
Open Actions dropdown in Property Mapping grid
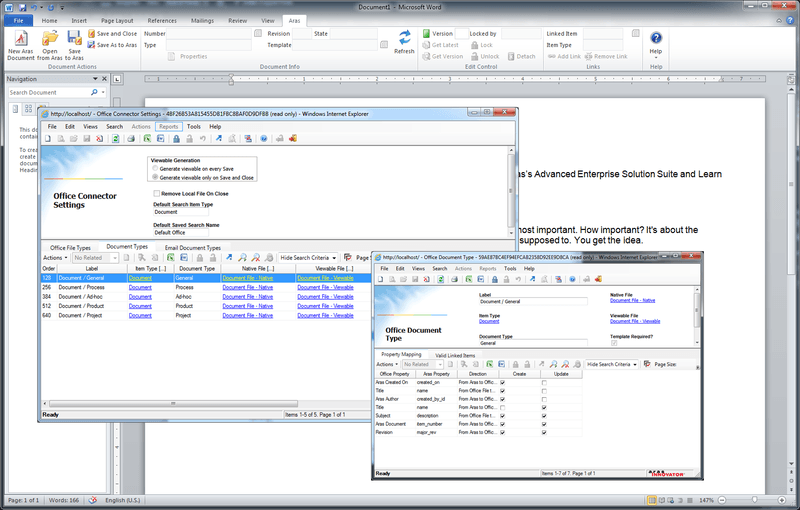(387, 364)
